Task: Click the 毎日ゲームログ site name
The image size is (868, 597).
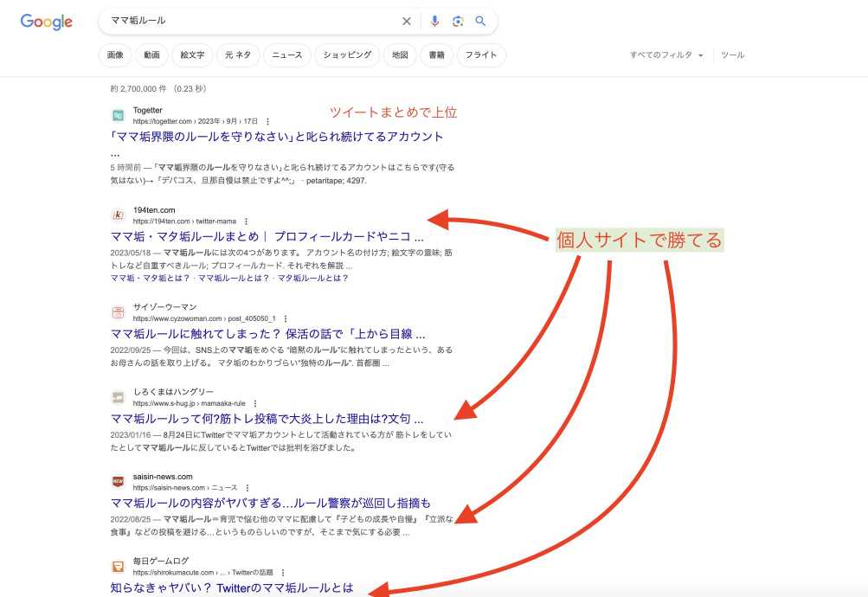Action: 161,561
